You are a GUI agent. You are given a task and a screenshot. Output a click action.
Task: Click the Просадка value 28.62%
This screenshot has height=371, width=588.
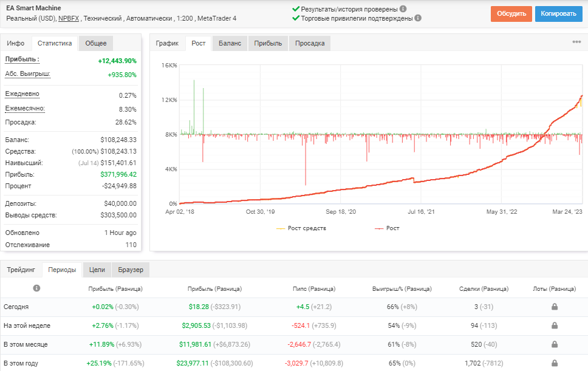(126, 122)
